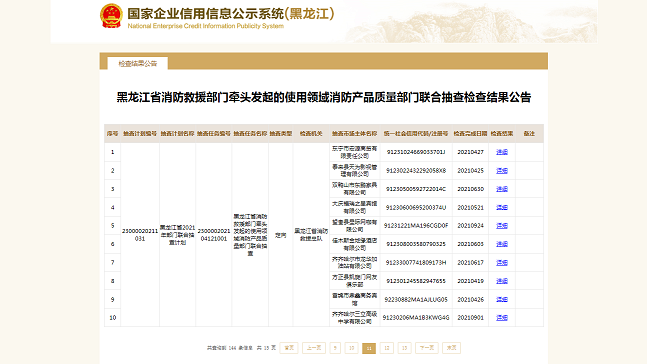Click the 检查机关 column header
Screen dimensions: 647x364
pos(311,134)
